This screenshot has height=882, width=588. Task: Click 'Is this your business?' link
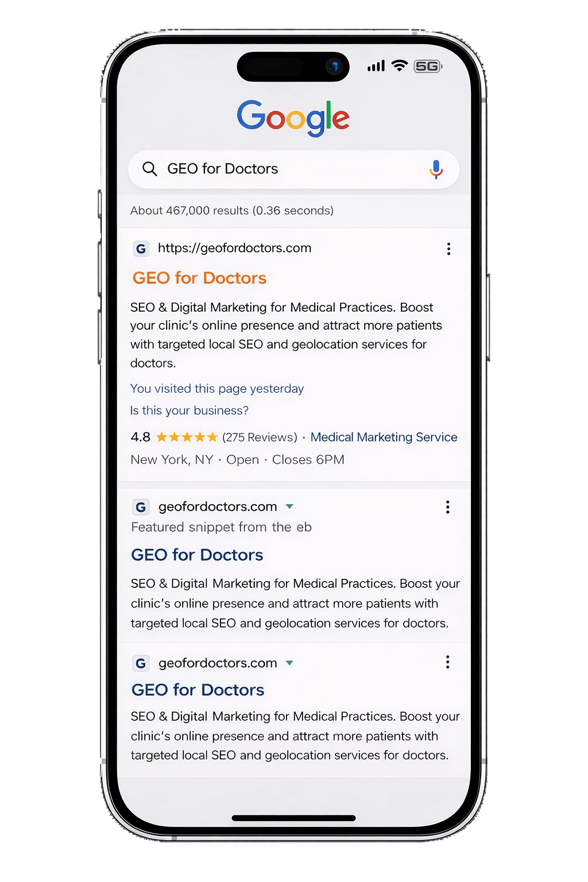(x=189, y=411)
